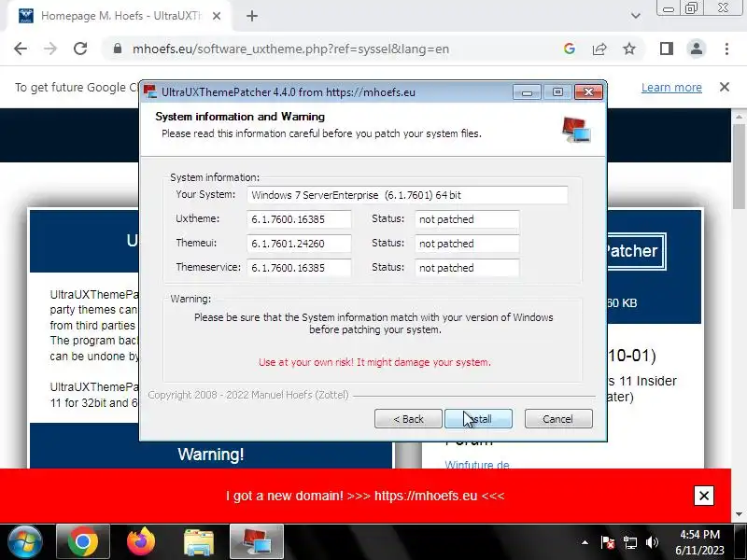Screen dimensions: 747x560
Task: Reload the mhoefs.eu page
Action: click(x=80, y=49)
